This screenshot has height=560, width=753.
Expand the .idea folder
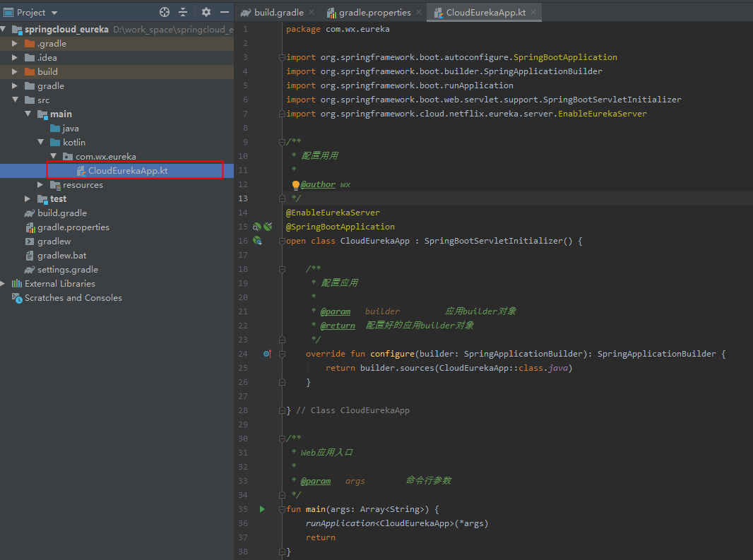click(x=15, y=58)
